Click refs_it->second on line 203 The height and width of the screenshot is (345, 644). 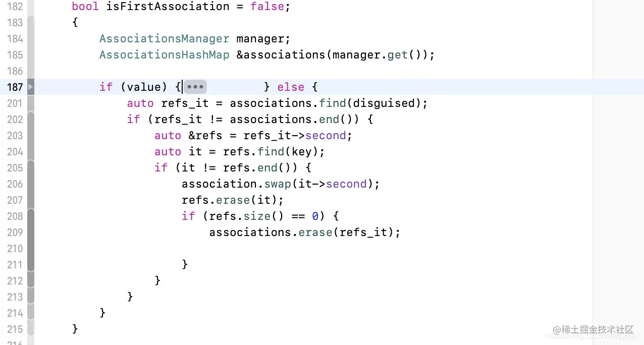pos(295,136)
